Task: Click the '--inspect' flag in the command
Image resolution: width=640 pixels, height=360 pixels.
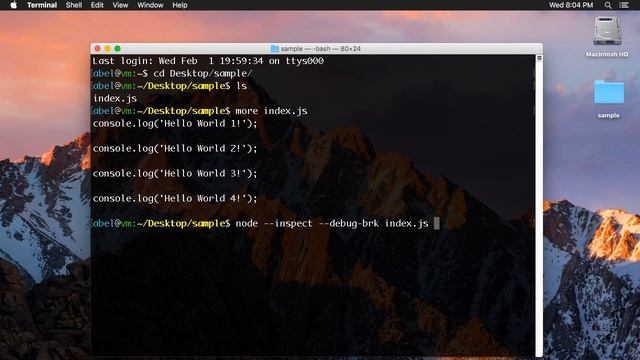Action: click(288, 223)
